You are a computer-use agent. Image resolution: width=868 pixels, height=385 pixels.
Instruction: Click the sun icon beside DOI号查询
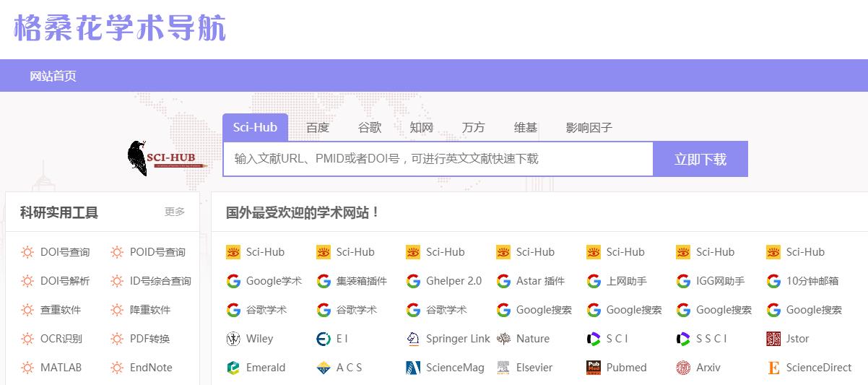coord(27,252)
